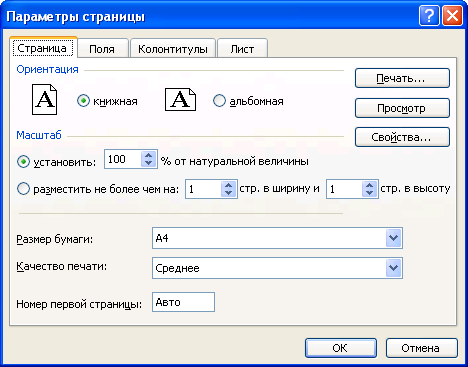Screen dimensions: 468x367
Task: Choose the установить scale option
Action: click(x=23, y=162)
